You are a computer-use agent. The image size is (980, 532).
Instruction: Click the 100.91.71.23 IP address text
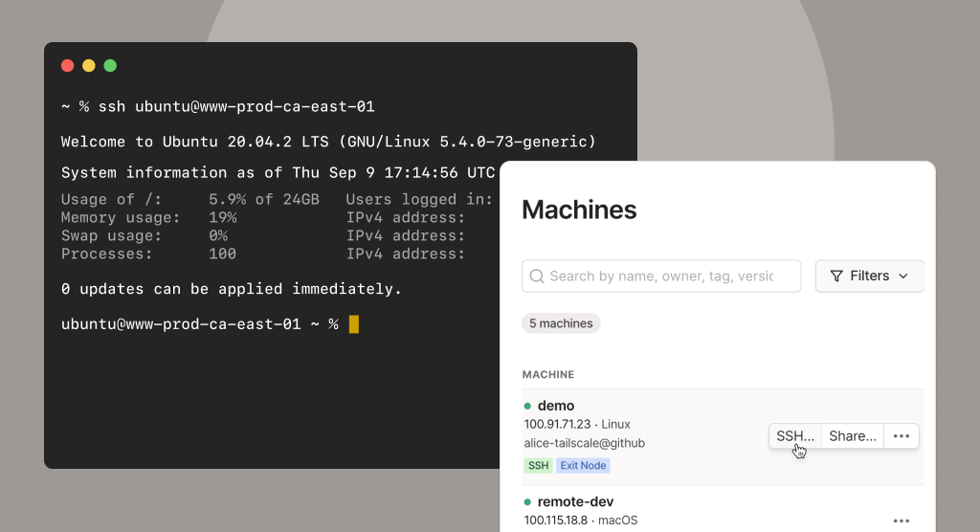pyautogui.click(x=558, y=424)
